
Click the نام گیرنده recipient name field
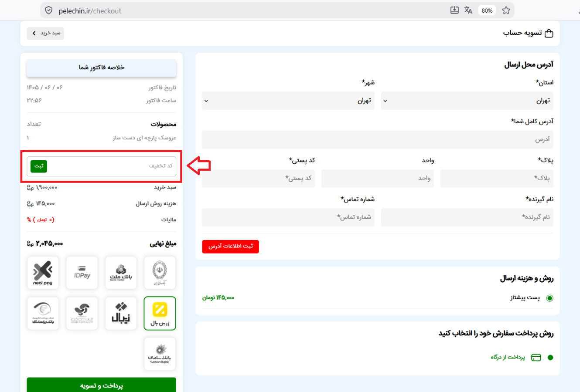pos(467,217)
